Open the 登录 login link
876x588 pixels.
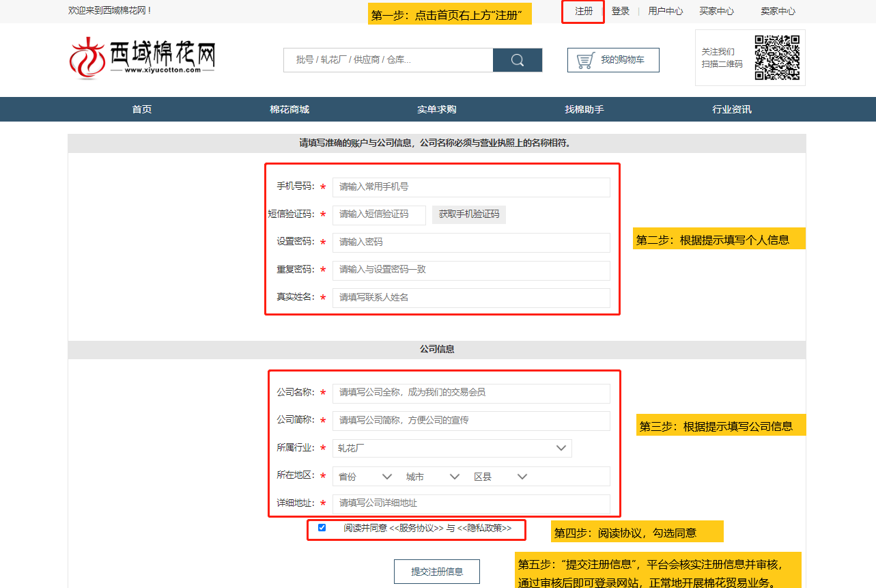pyautogui.click(x=621, y=12)
